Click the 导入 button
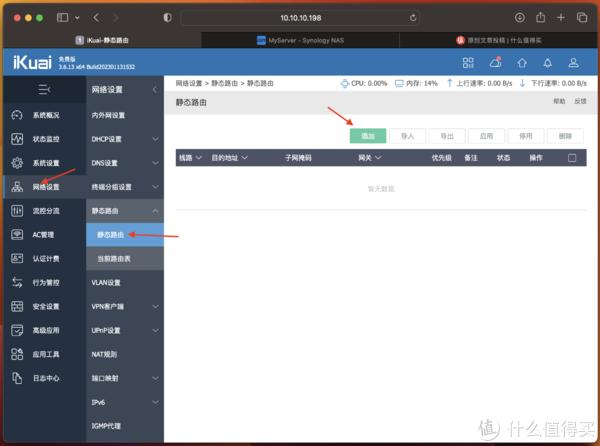The width and height of the screenshot is (600, 446). 407,135
